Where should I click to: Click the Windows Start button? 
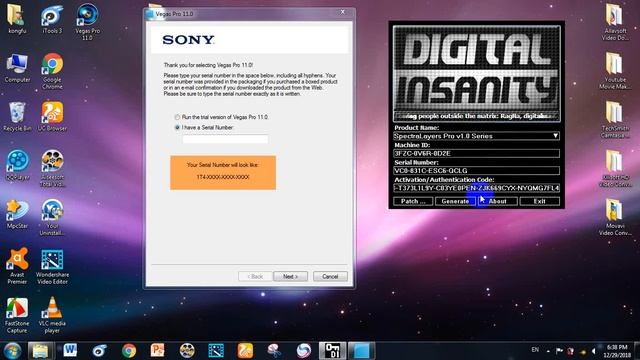click(x=12, y=351)
